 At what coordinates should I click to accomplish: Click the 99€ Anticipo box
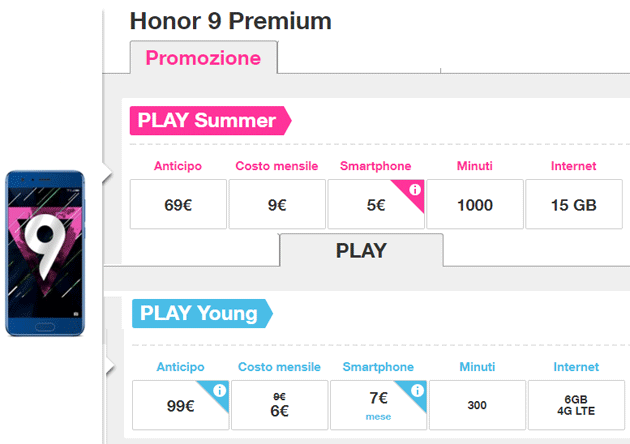coord(179,405)
